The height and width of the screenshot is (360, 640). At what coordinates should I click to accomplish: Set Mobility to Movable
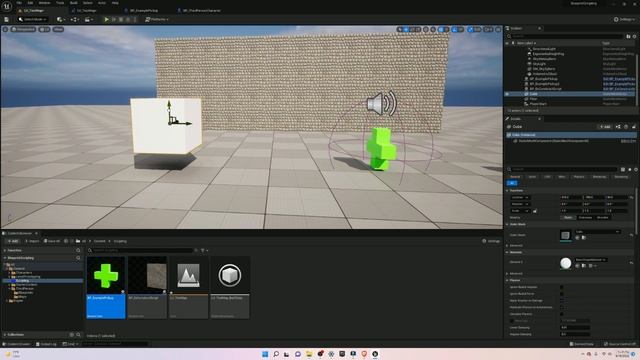pos(602,218)
